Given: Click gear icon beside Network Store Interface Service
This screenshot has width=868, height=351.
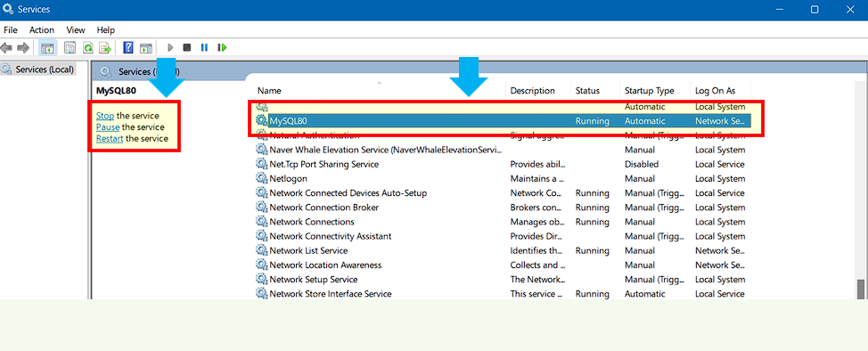Looking at the screenshot, I should pyautogui.click(x=261, y=293).
